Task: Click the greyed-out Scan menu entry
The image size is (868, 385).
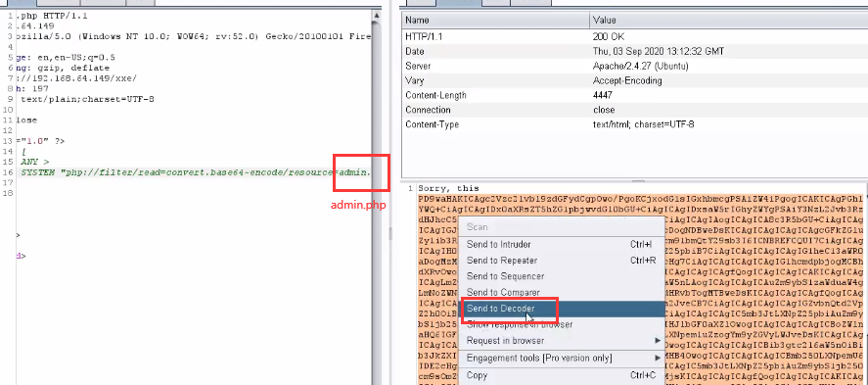Action: tap(477, 226)
